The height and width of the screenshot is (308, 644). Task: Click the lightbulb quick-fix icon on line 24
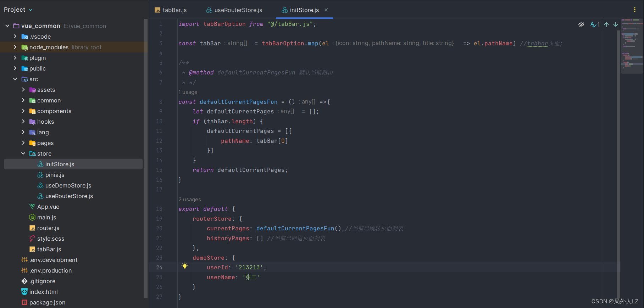click(x=184, y=266)
